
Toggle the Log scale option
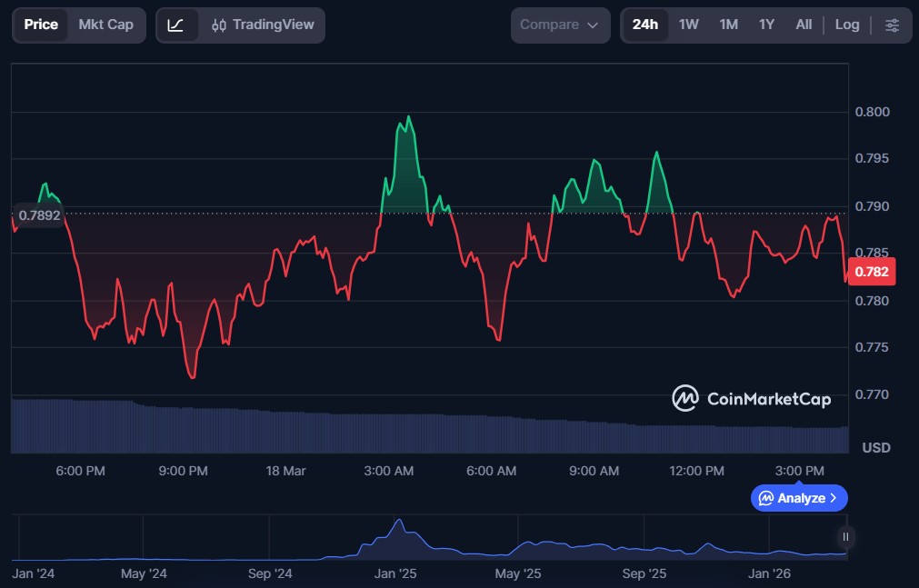tap(846, 25)
